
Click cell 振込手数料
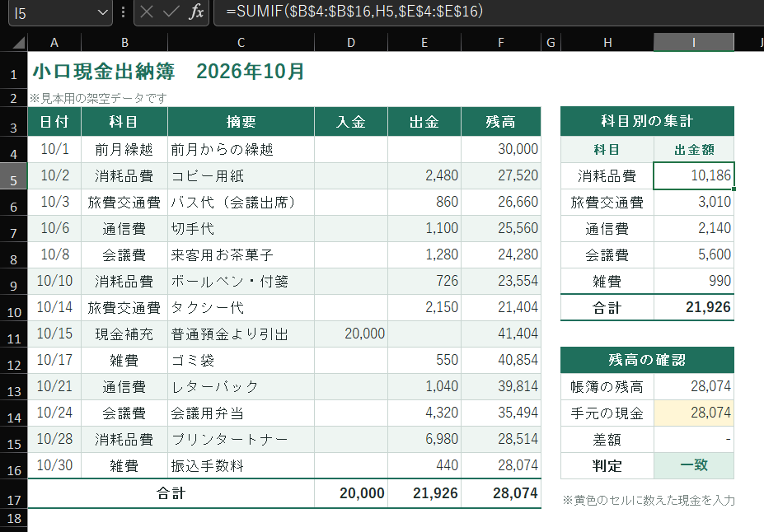coord(241,464)
